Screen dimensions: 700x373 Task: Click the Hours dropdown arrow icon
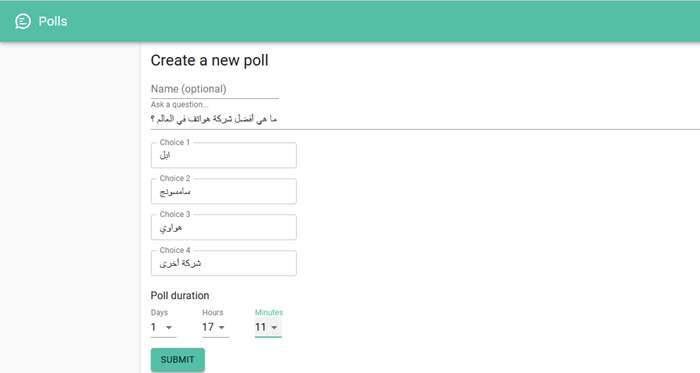[x=221, y=327]
